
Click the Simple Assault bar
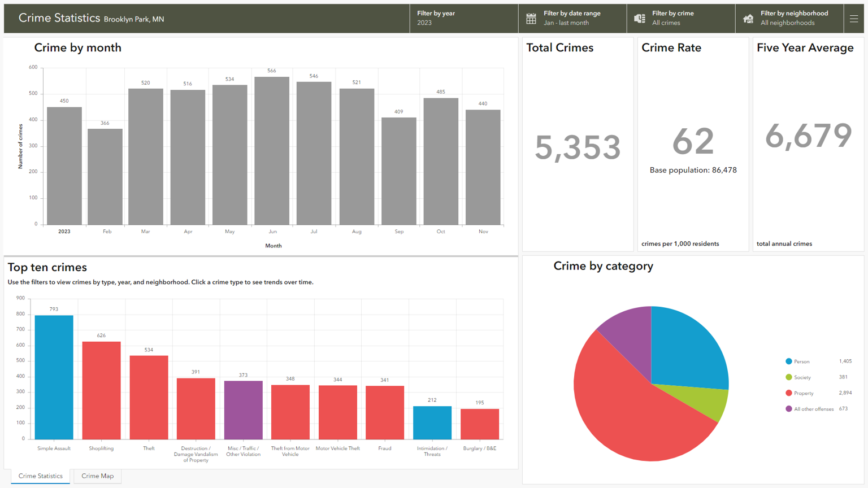54,377
